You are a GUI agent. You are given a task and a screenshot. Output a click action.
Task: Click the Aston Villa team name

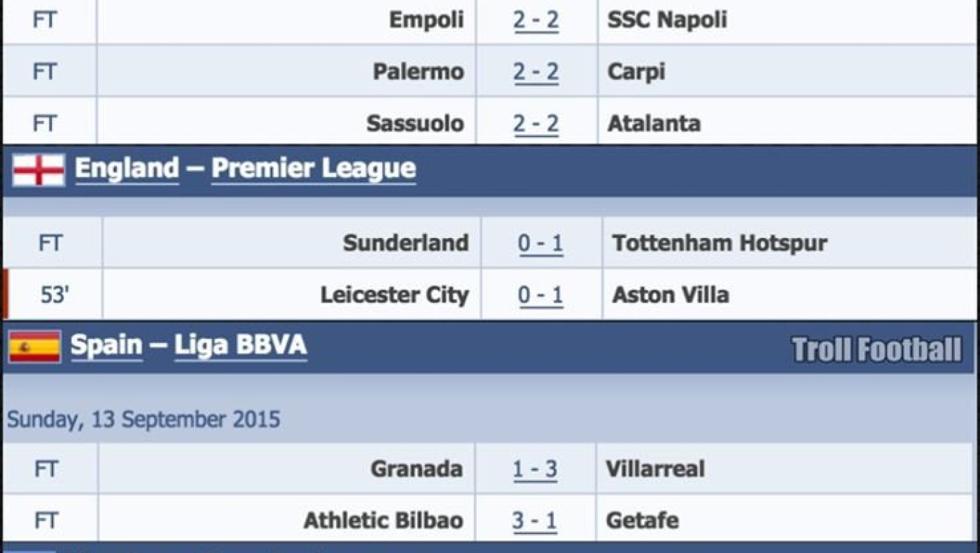[671, 295]
